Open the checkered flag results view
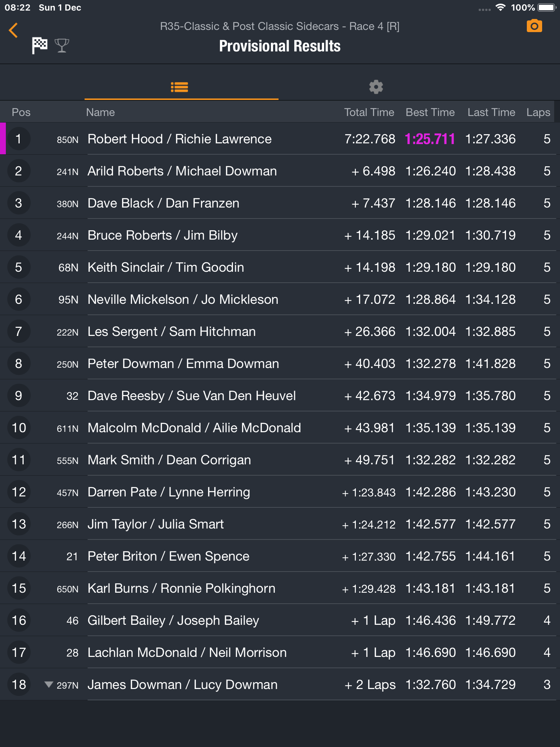The image size is (560, 747). tap(39, 46)
